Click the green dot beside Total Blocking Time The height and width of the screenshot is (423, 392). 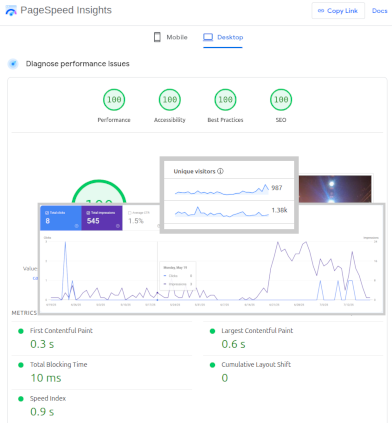pos(21,365)
